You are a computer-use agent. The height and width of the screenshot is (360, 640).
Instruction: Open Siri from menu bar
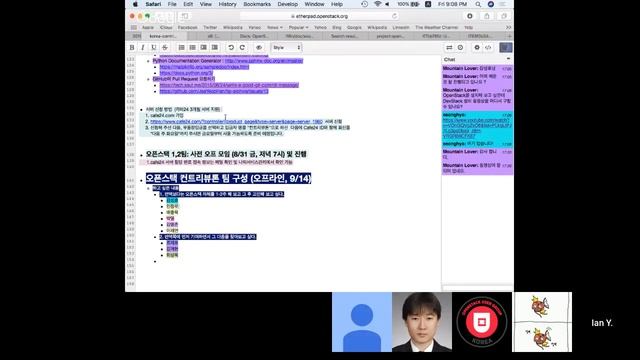tap(491, 4)
